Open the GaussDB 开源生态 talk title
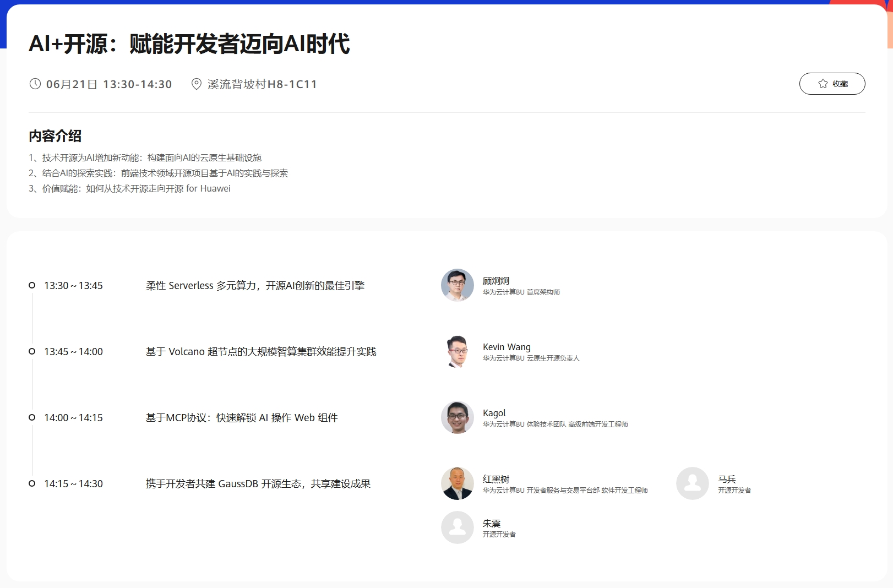This screenshot has height=588, width=893. pos(258,484)
